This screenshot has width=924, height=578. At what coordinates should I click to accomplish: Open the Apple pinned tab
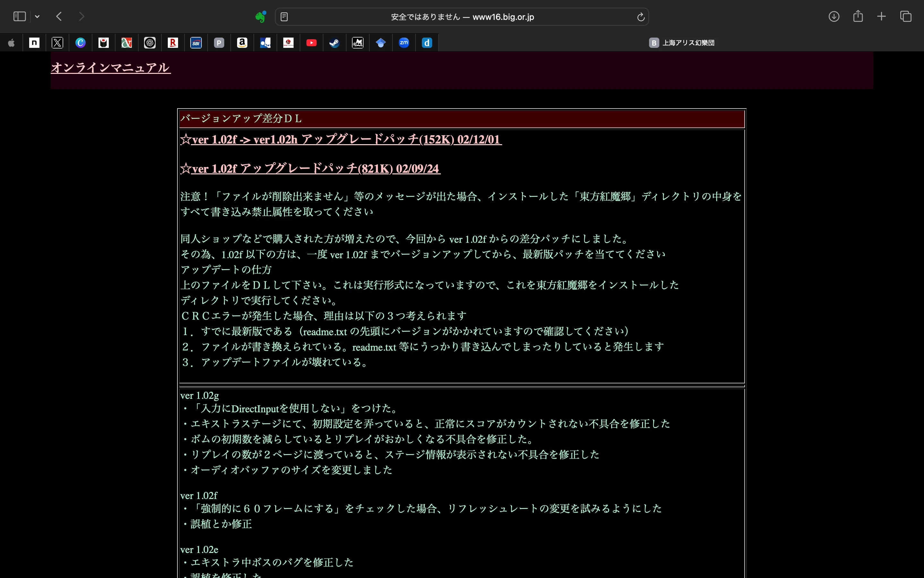click(x=12, y=43)
